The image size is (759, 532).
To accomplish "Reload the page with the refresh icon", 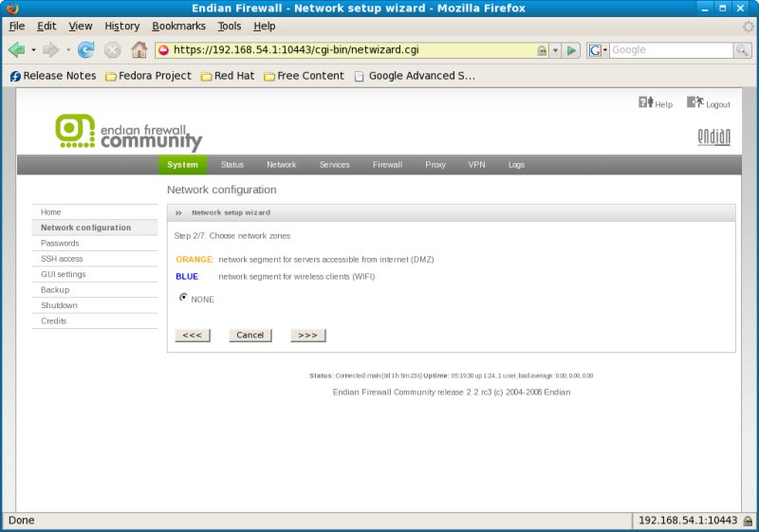I will 86,50.
